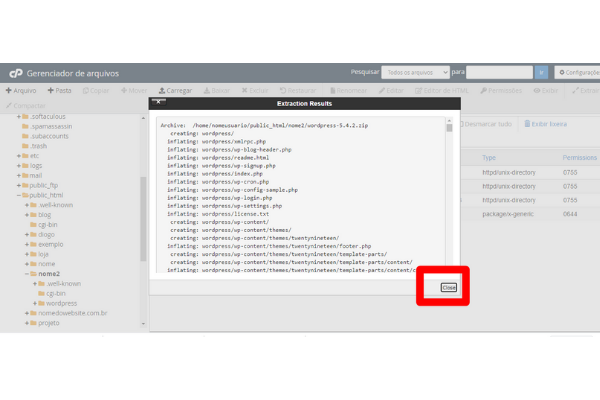Collapse the public_html folder
Image resolution: width=600 pixels, height=400 pixels.
19,195
